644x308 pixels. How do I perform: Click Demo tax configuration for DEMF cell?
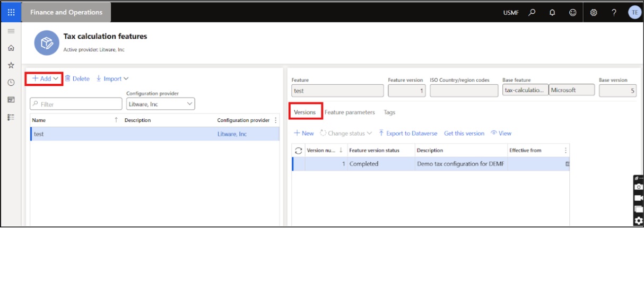click(x=460, y=164)
